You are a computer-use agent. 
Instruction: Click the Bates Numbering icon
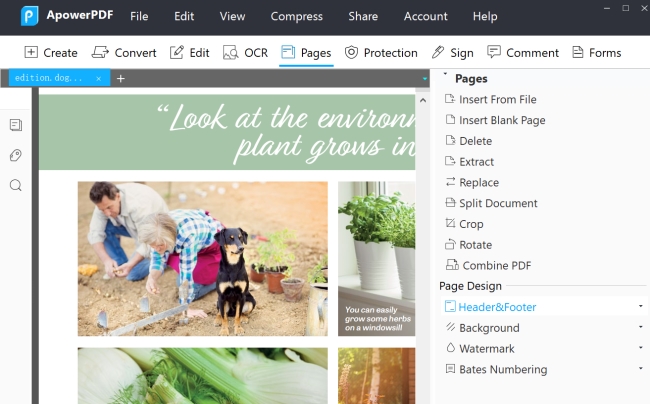pos(450,368)
